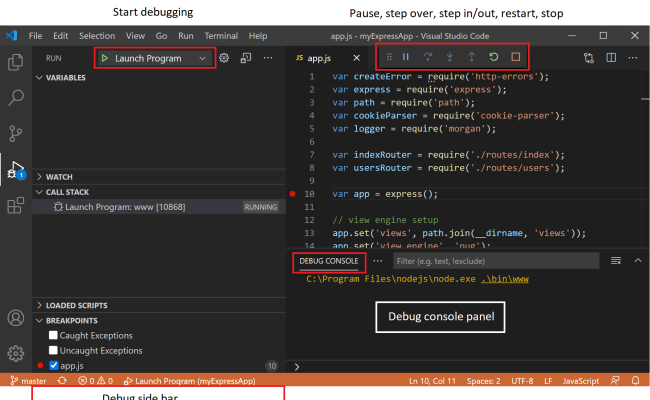Screen dimensions: 650x400
Task: Grab the debug toolbar drag handle
Action: tap(389, 57)
